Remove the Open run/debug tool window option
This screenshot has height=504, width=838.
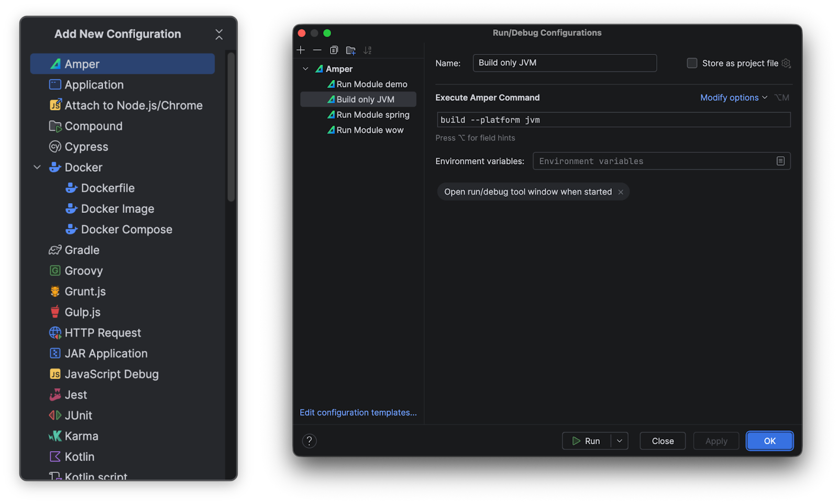pos(621,192)
